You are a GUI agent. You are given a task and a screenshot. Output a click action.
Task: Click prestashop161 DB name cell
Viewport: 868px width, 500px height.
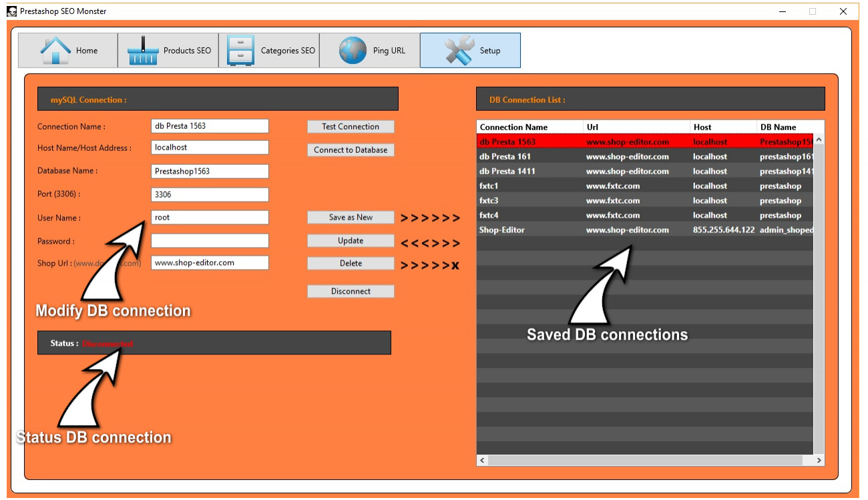coord(787,156)
